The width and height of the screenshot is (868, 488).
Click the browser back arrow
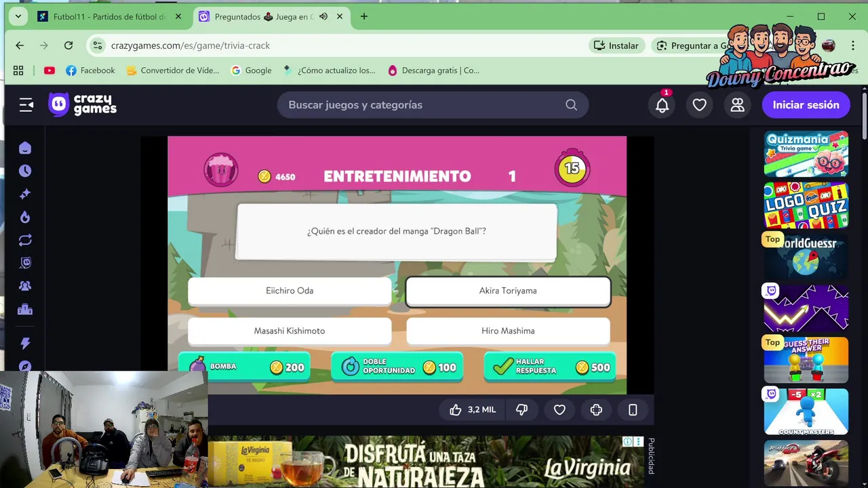[x=20, y=45]
